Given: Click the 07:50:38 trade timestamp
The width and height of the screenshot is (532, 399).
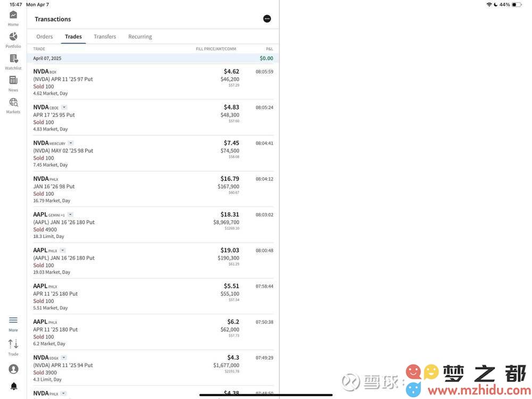Looking at the screenshot, I should click(x=264, y=322).
